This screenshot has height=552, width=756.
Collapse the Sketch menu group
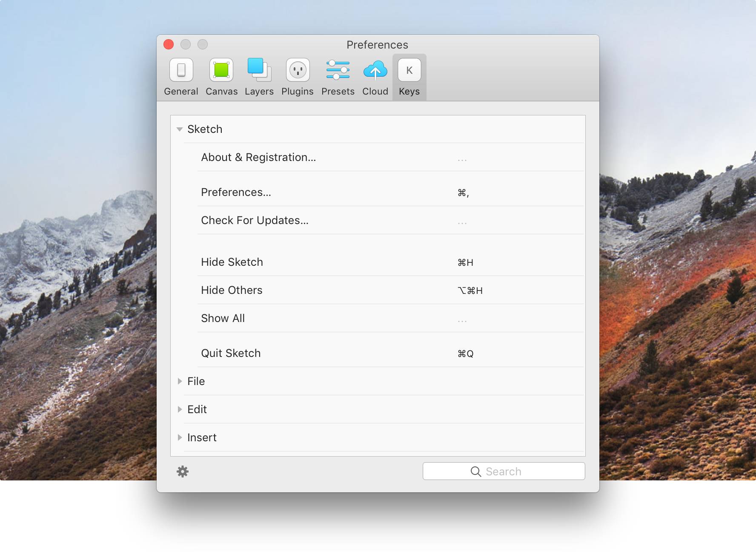[x=180, y=129]
